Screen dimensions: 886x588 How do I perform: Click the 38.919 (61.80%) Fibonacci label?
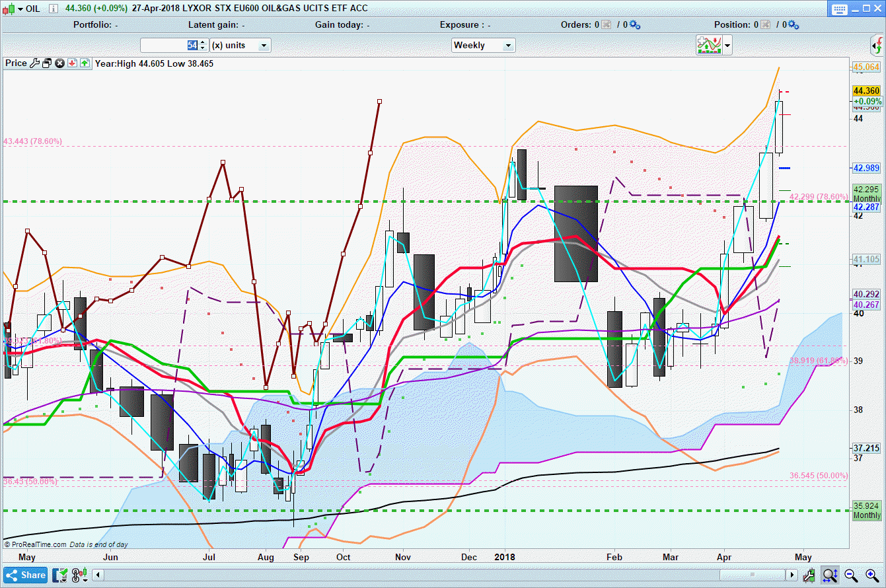(819, 361)
